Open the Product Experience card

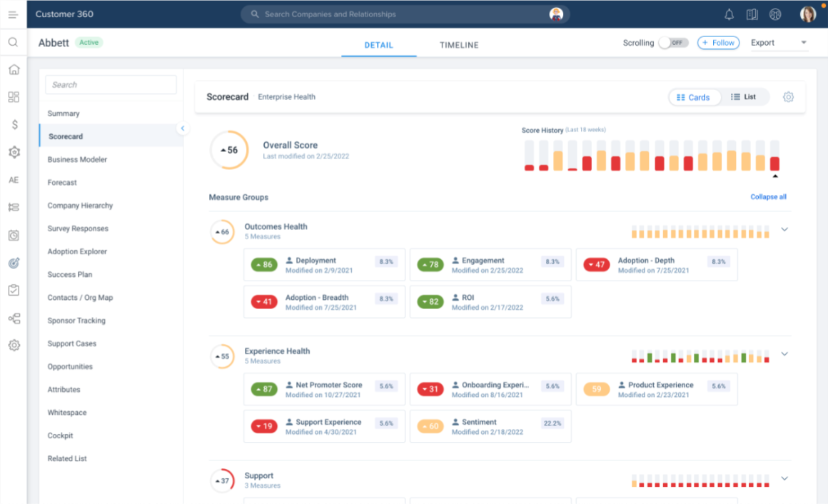(657, 389)
